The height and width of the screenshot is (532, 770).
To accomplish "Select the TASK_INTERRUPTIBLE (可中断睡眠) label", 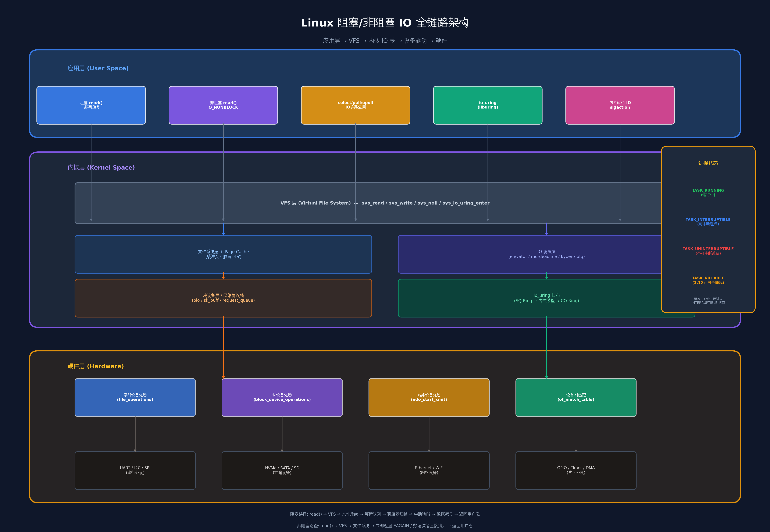I will click(708, 222).
